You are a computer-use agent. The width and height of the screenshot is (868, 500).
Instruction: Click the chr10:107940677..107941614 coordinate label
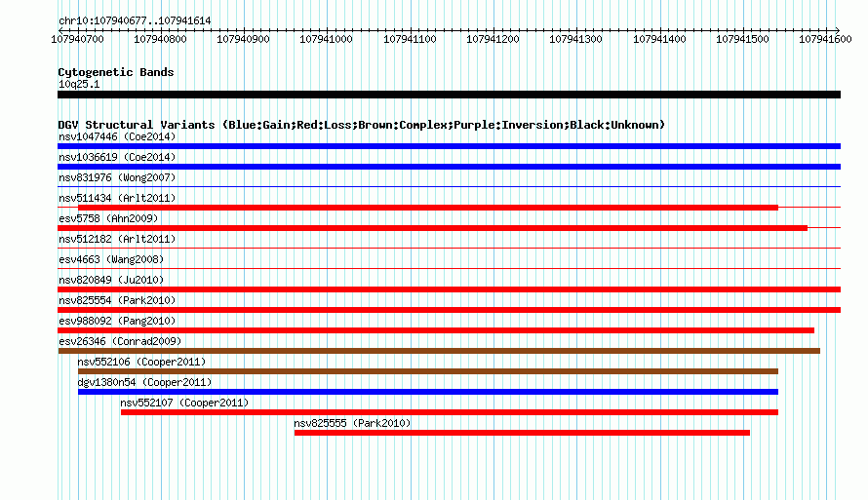135,21
